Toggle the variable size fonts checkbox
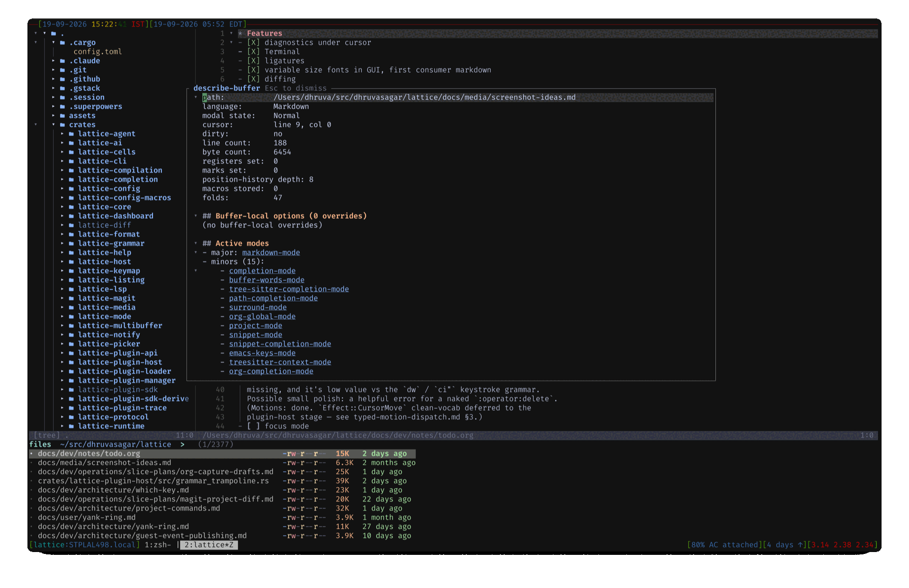 [253, 70]
